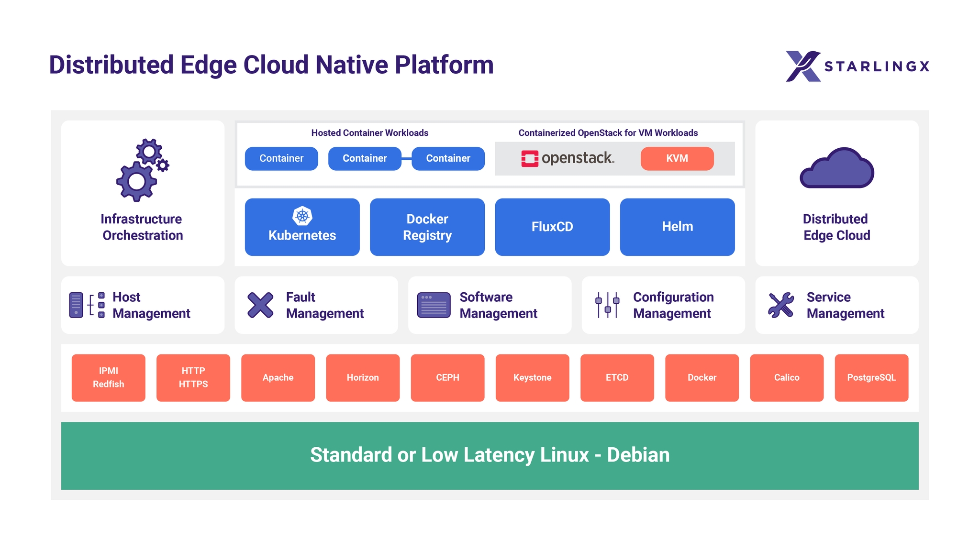Select the IPMI Redfish box

(109, 377)
